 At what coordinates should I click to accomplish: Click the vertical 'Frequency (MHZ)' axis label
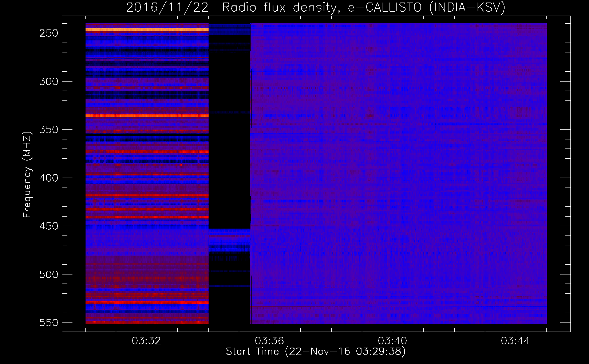pos(27,174)
